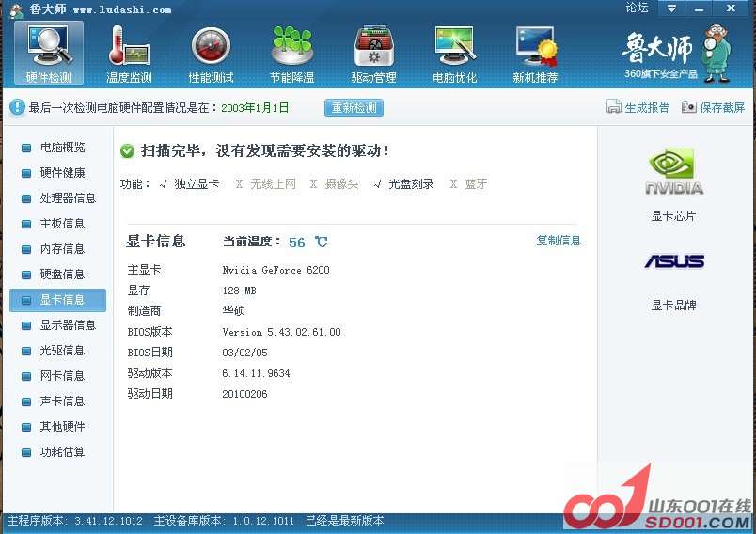Select 功耗估算 in the sidebar
The width and height of the screenshot is (756, 534).
coord(62,452)
